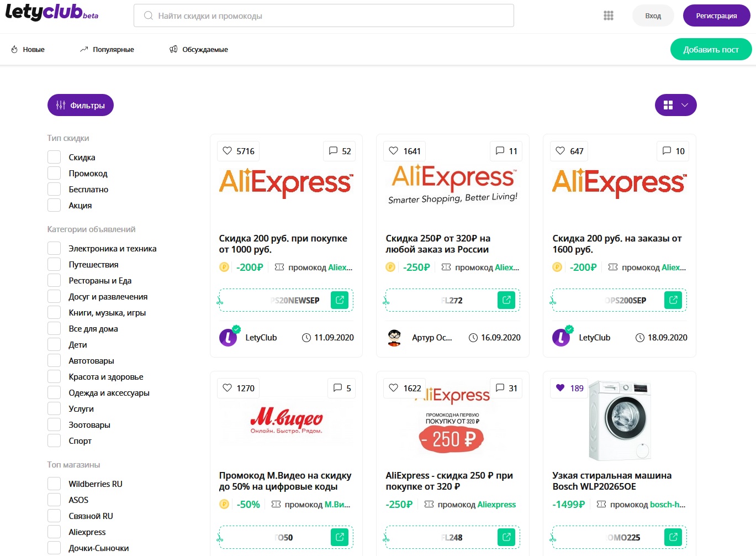Image resolution: width=756 pixels, height=556 pixels.
Task: Enable the Электроника и техника category filter
Action: pyautogui.click(x=54, y=249)
